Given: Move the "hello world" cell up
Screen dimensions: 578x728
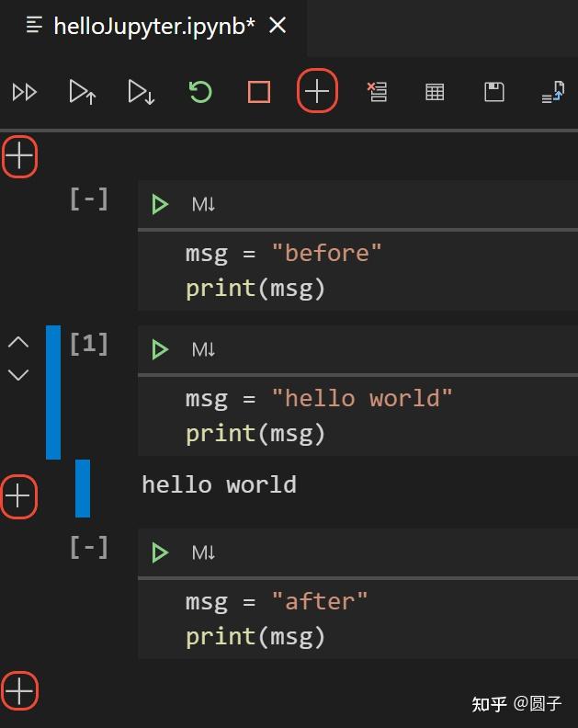Looking at the screenshot, I should click(18, 342).
